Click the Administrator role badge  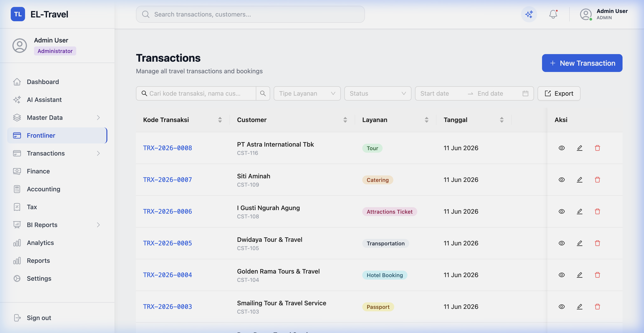pos(55,51)
